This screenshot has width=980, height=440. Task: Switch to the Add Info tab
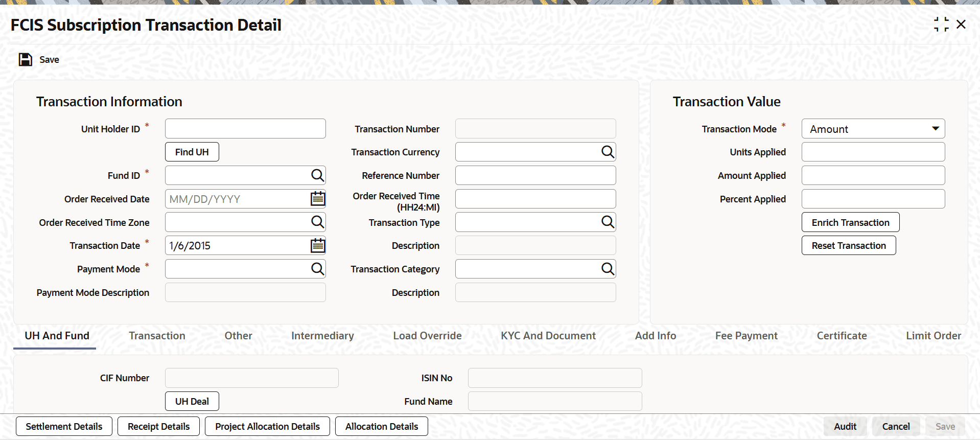point(656,336)
